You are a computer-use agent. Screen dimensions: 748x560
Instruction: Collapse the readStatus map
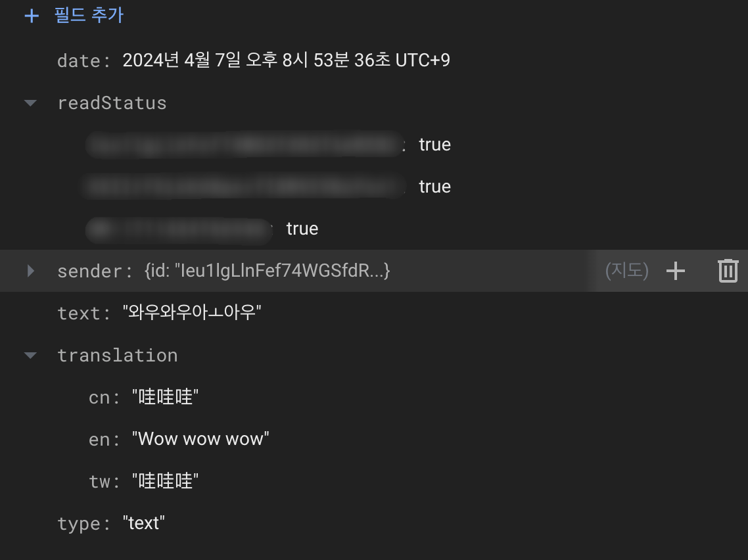[30, 103]
